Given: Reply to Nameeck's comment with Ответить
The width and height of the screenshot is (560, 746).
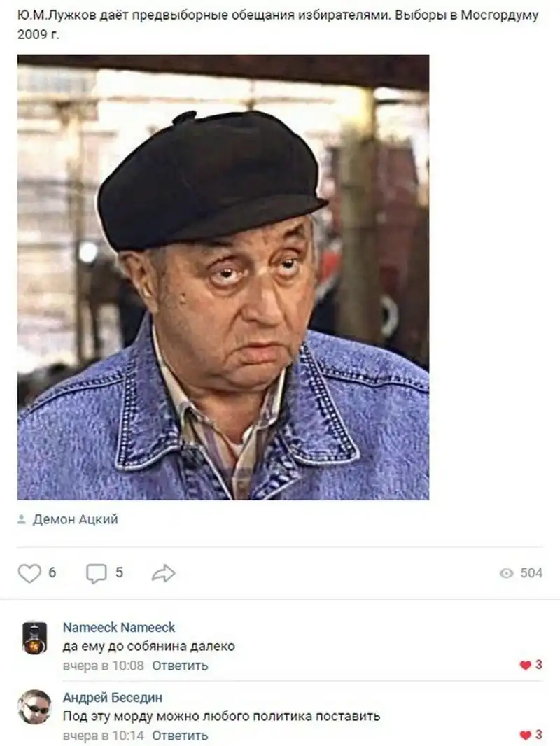Looking at the screenshot, I should pos(181,666).
